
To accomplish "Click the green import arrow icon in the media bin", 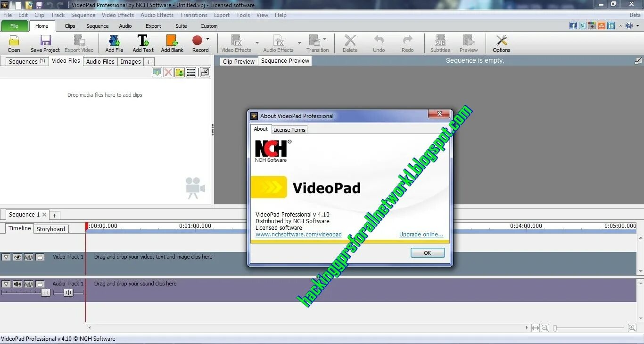I will (157, 72).
